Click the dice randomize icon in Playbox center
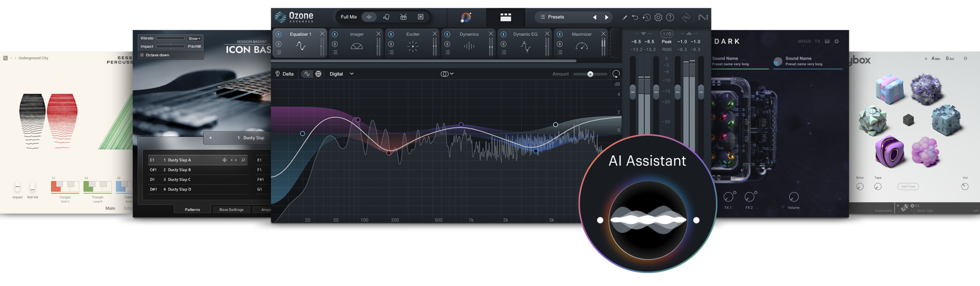980x286 pixels. coord(909,120)
